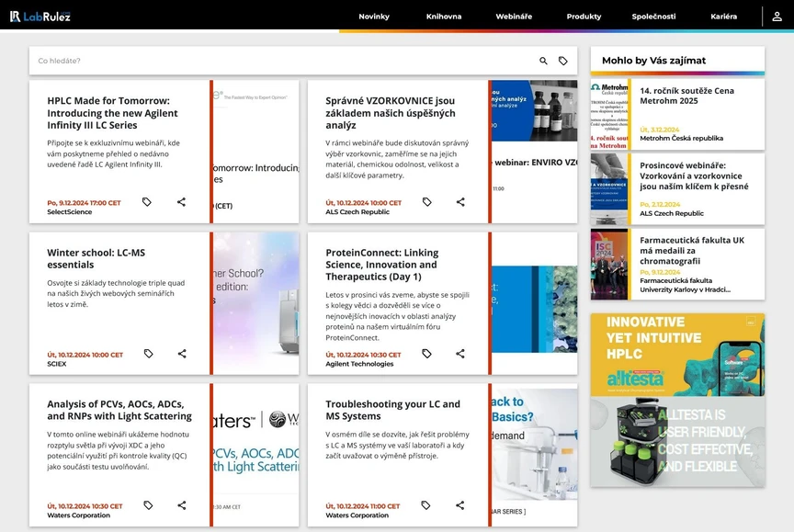Click date 'Út, 10.12.2024 10:00 CET' on Winter school card
The image size is (794, 532).
coord(85,355)
